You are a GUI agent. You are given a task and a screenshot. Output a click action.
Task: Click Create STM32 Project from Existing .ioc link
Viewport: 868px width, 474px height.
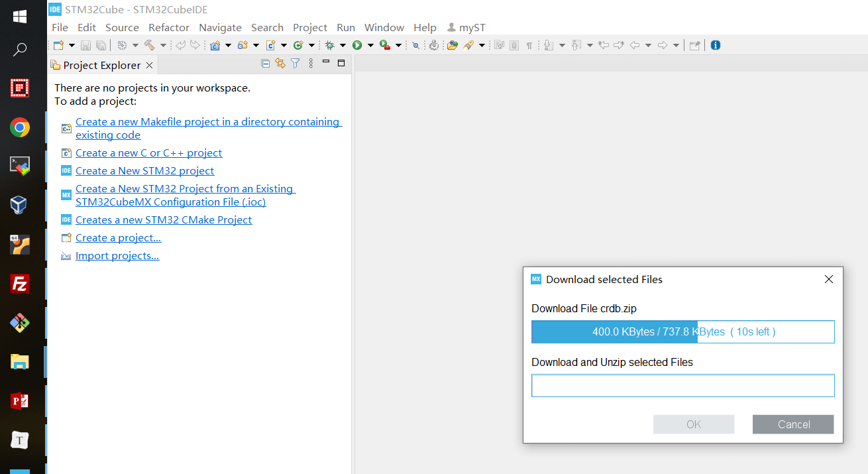coord(186,195)
